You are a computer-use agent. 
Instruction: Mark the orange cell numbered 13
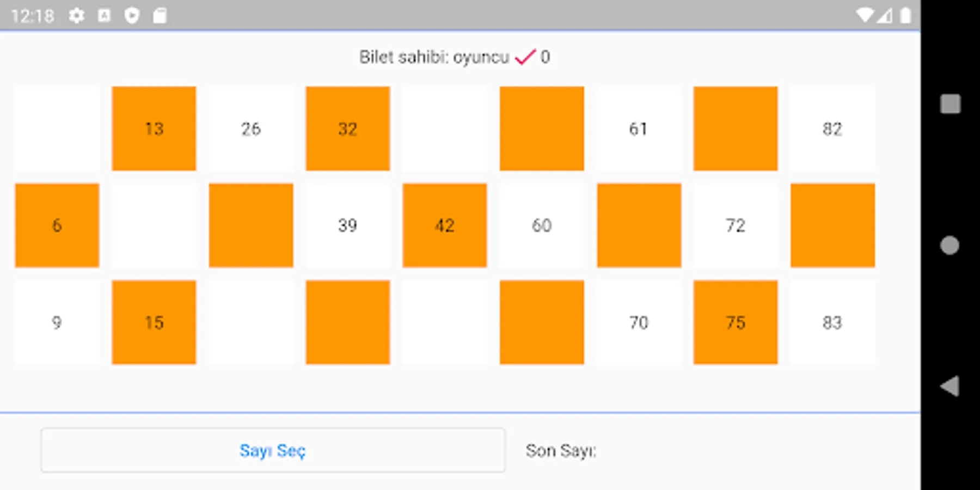(x=154, y=128)
